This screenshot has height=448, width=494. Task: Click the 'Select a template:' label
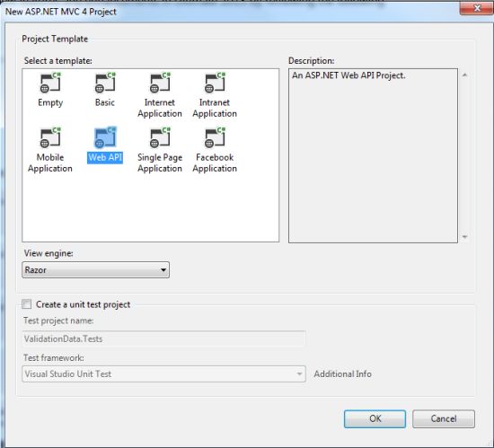(x=58, y=60)
